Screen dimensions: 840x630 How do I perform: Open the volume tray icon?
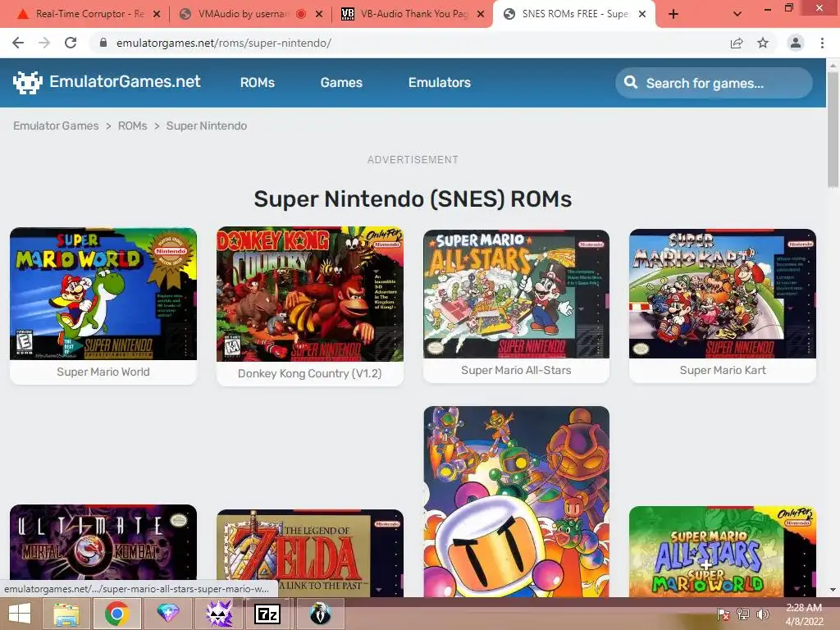click(x=763, y=614)
